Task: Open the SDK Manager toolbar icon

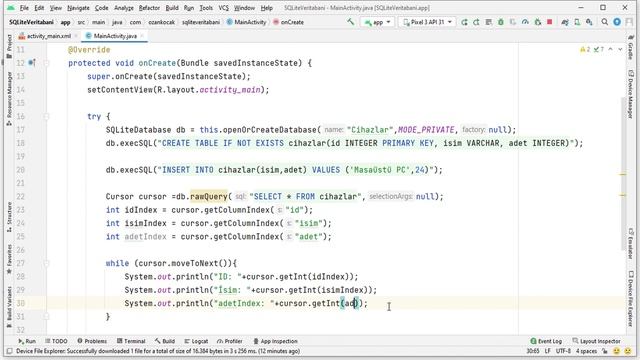Action: tap(589, 22)
